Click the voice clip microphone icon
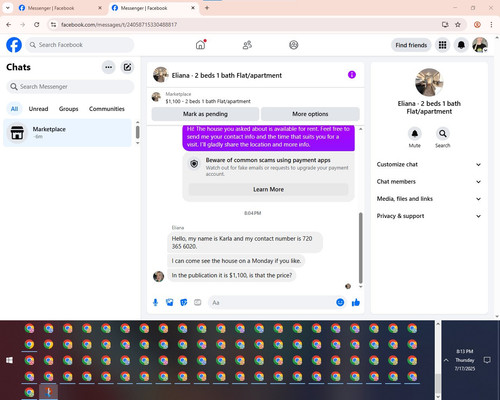 point(155,302)
